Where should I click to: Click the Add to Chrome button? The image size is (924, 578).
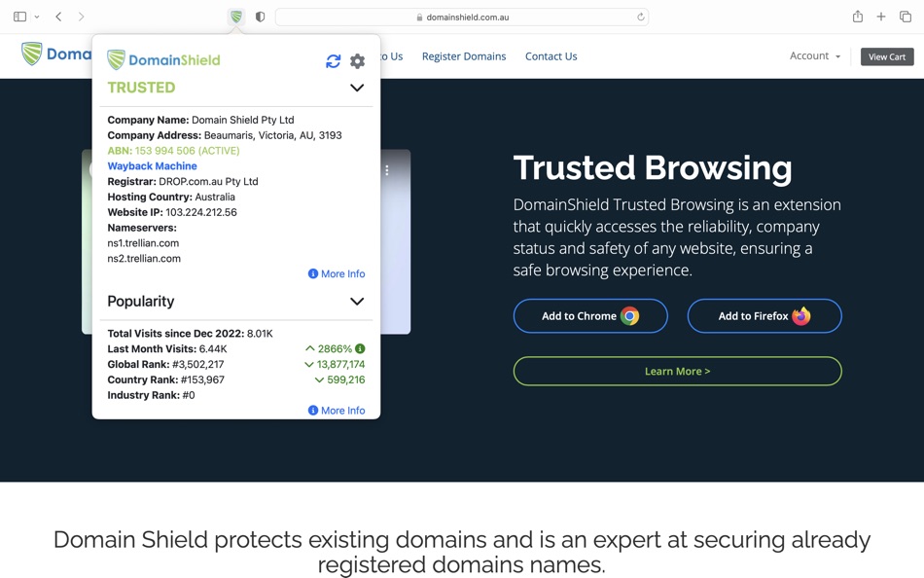[x=590, y=316]
